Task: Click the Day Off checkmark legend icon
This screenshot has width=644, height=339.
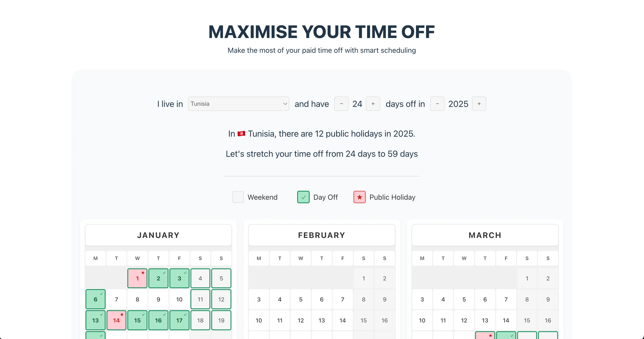Action: [303, 197]
